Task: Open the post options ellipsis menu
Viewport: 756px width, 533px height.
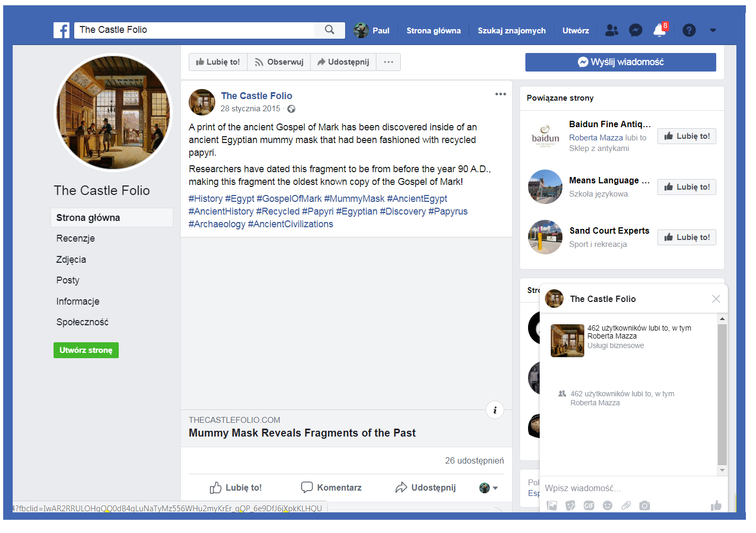Action: pyautogui.click(x=500, y=94)
